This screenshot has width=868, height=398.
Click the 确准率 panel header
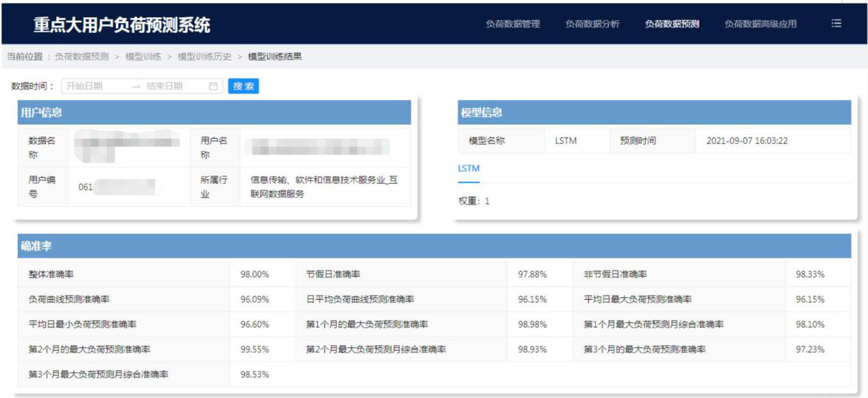(37, 246)
